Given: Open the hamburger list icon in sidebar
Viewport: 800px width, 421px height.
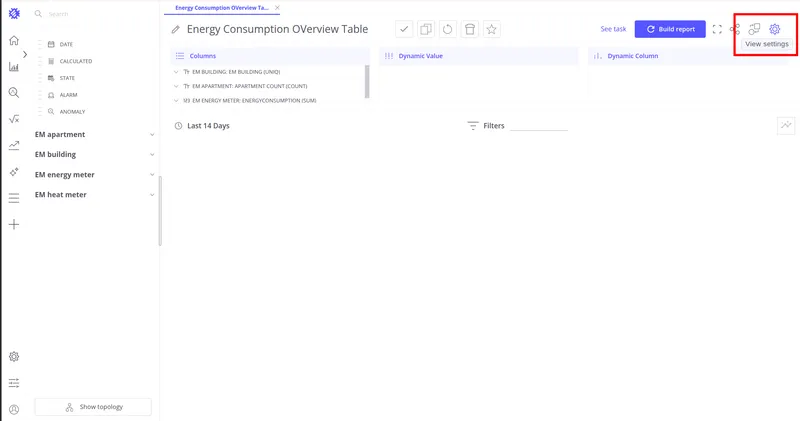Looking at the screenshot, I should pos(14,198).
